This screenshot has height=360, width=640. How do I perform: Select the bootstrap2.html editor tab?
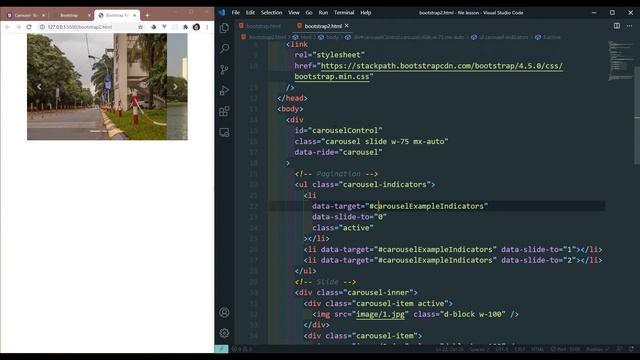pyautogui.click(x=323, y=26)
